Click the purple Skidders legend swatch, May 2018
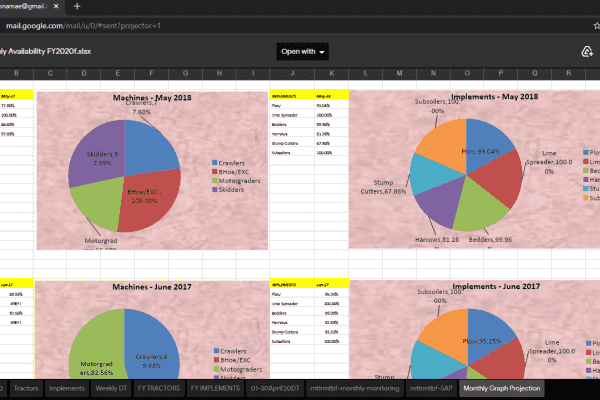 215,189
